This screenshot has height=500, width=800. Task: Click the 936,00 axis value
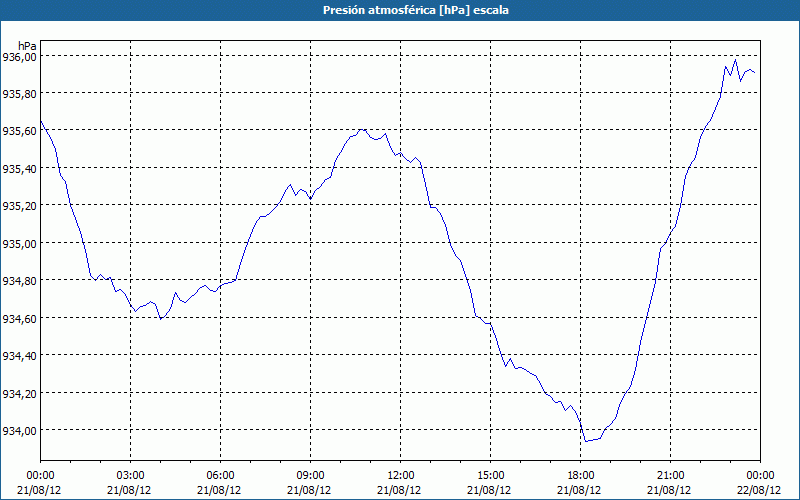[19, 56]
